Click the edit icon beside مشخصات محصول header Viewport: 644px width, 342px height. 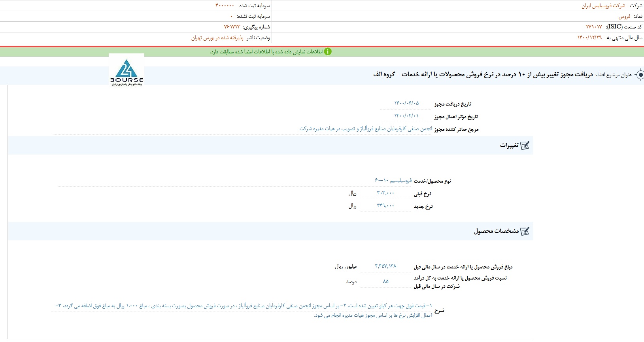[524, 231]
